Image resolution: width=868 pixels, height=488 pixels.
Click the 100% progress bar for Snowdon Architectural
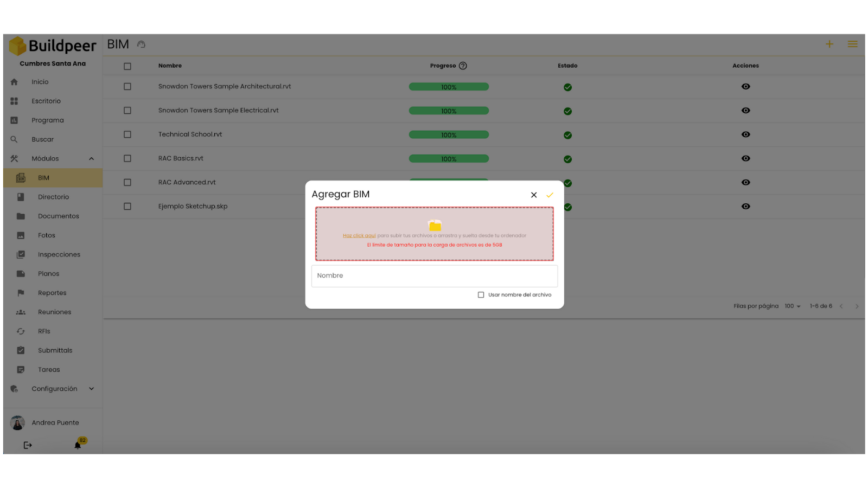click(x=449, y=87)
